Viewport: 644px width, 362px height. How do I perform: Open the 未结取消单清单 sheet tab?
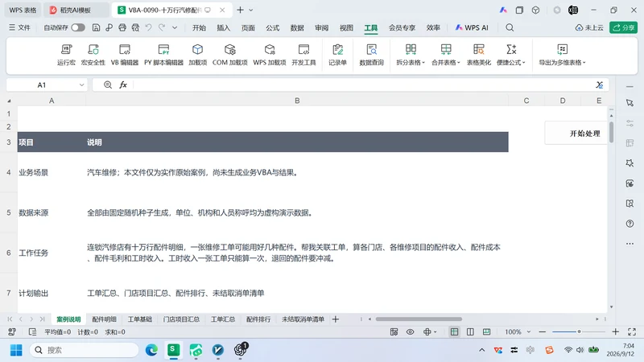[303, 319]
